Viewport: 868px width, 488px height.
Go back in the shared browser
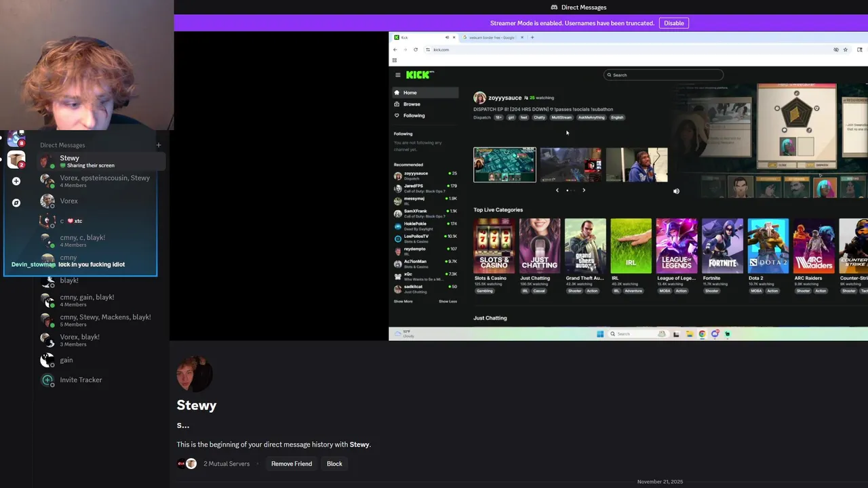coord(395,49)
